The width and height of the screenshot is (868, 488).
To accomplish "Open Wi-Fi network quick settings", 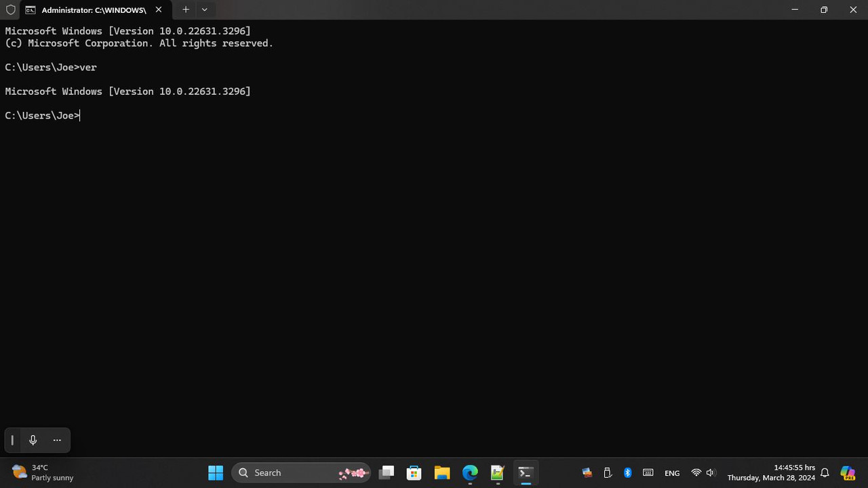I will point(696,472).
